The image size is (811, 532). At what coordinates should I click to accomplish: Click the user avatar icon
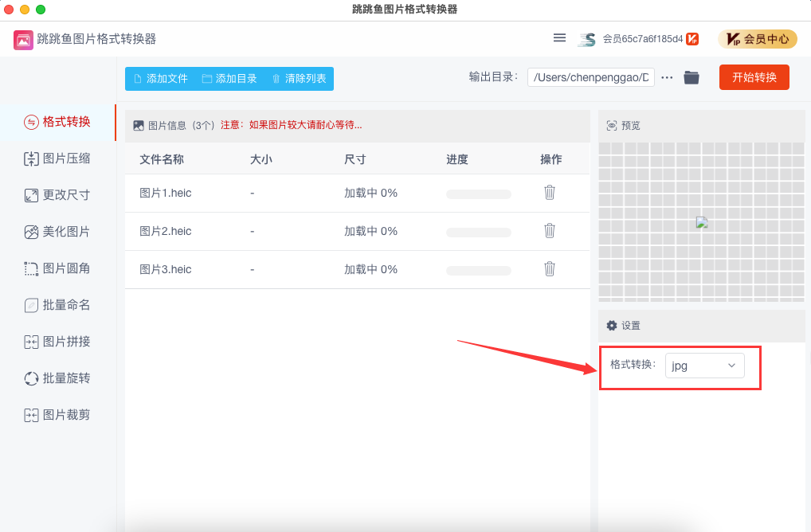coord(587,39)
